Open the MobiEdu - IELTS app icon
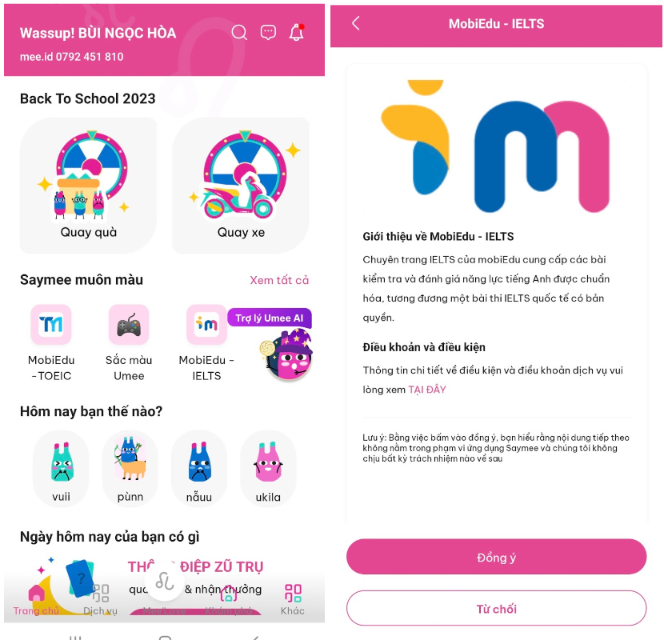 (x=206, y=324)
